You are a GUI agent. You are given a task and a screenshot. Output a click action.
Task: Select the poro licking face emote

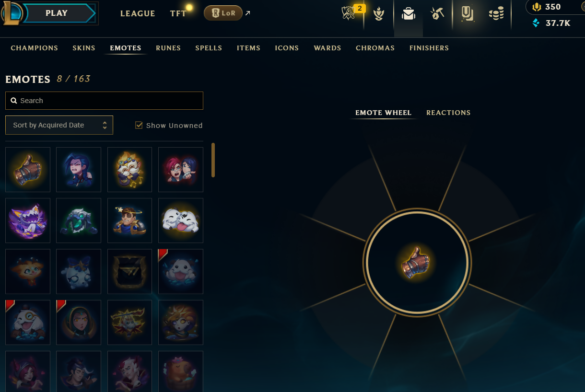coord(181,220)
